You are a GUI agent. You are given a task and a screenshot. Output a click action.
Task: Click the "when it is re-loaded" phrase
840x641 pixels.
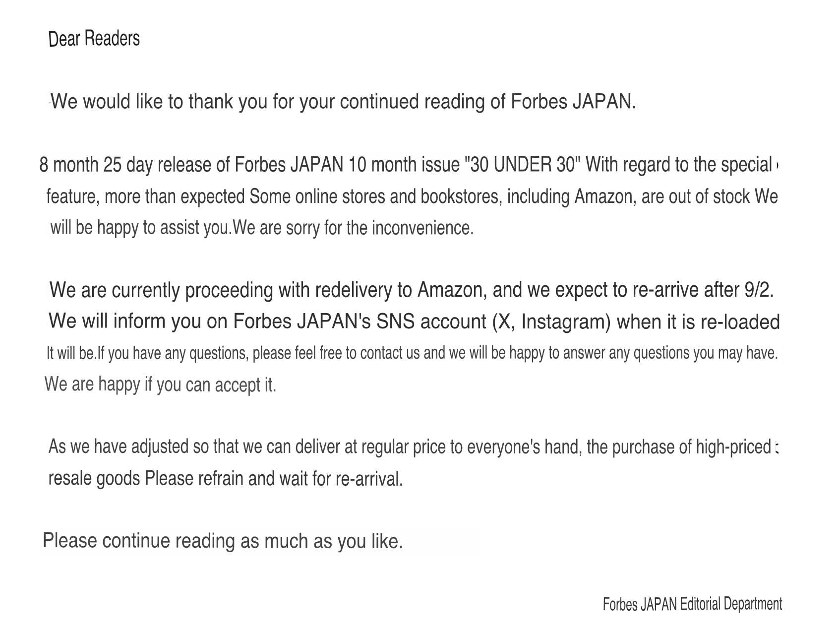tap(698, 322)
